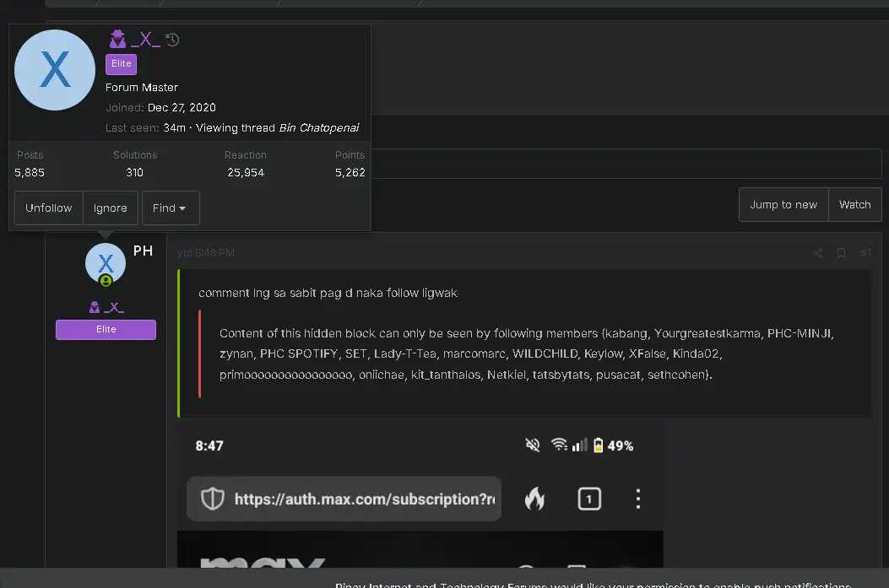Click the post timestamp 8:48 PM
Viewport: 889px width, 588px height.
205,252
